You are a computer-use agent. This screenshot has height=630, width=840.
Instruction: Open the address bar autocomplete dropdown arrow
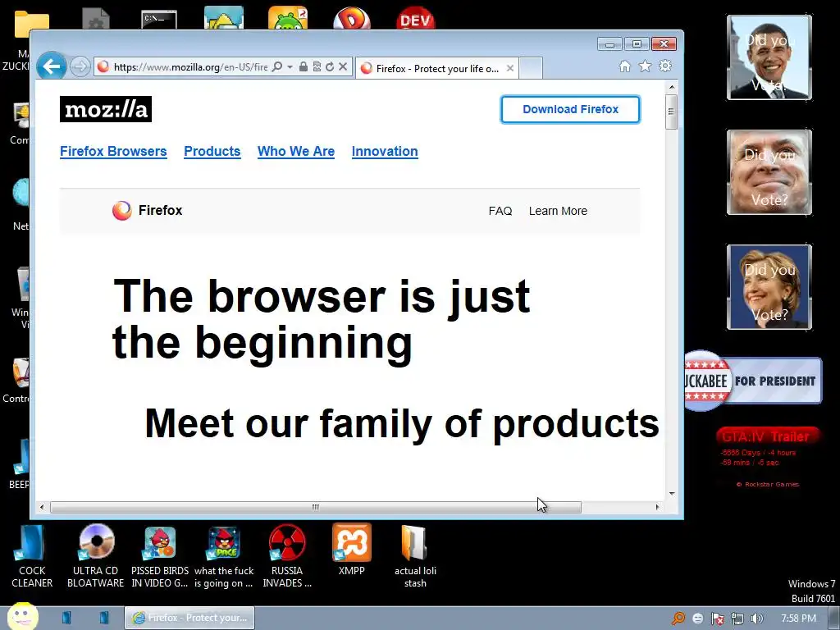coord(290,67)
